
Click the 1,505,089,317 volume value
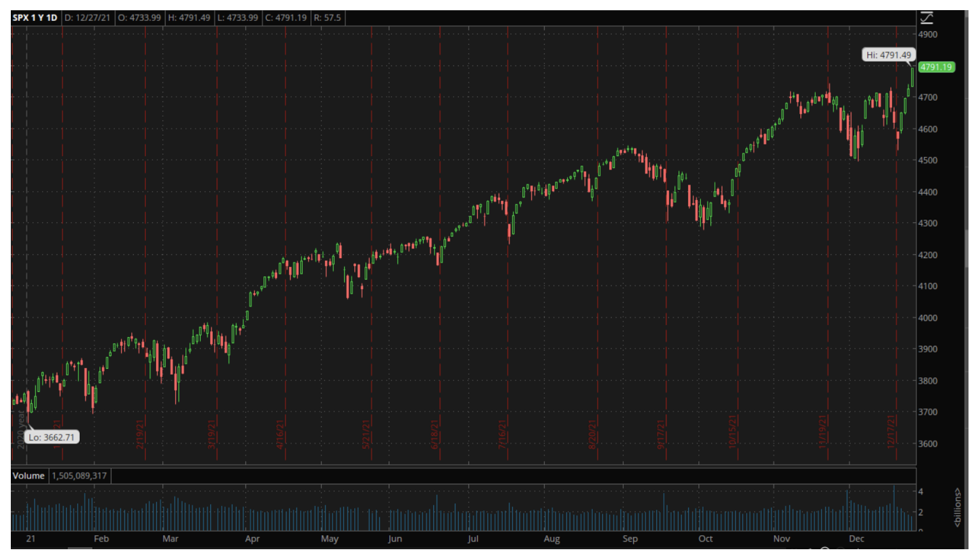78,476
